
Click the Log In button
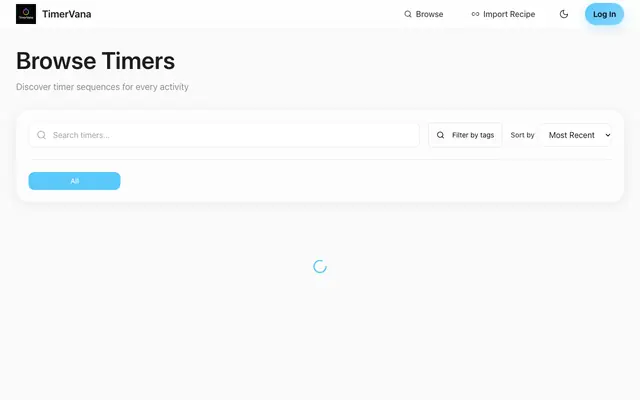tap(604, 14)
